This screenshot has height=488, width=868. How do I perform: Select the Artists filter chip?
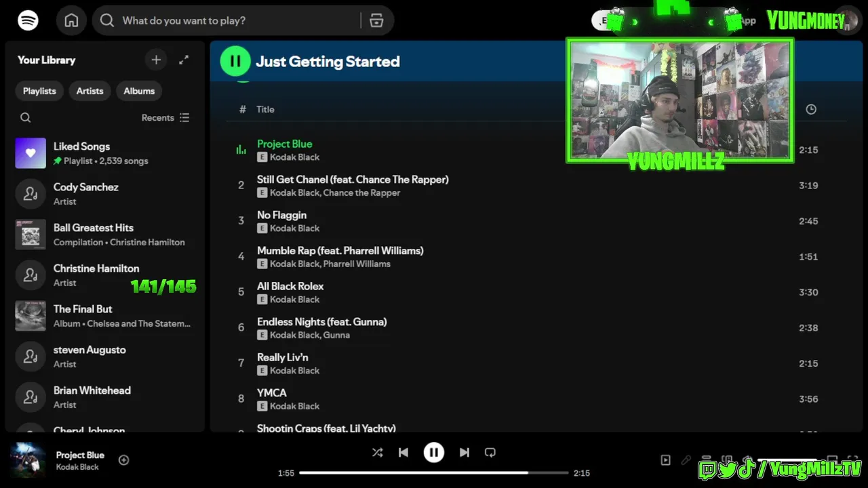tap(90, 91)
